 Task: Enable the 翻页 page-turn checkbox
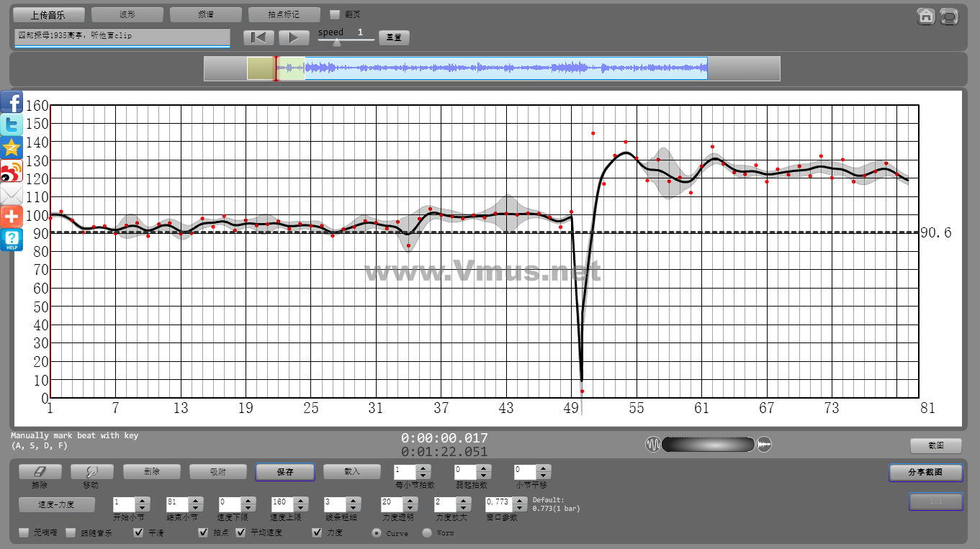(334, 14)
